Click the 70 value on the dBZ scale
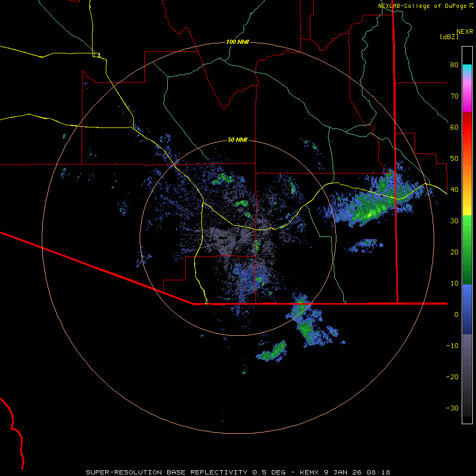Screen dimensions: 476x476 (x=454, y=96)
